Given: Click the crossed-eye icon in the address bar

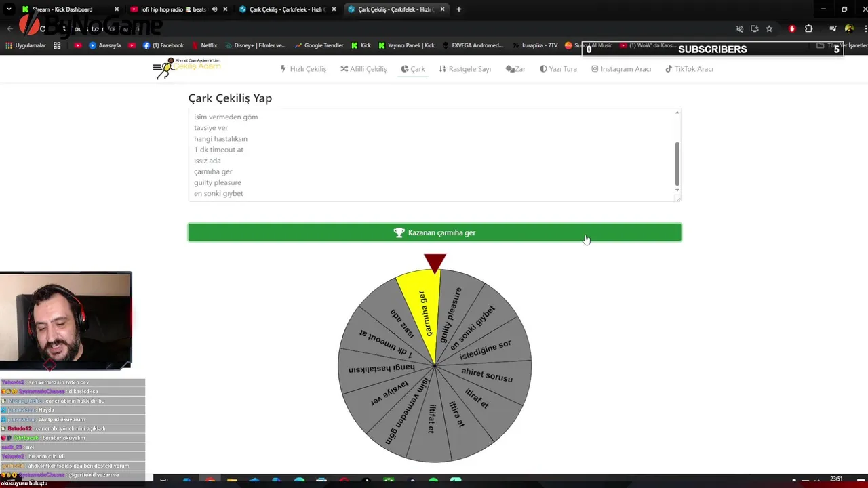Looking at the screenshot, I should (740, 28).
